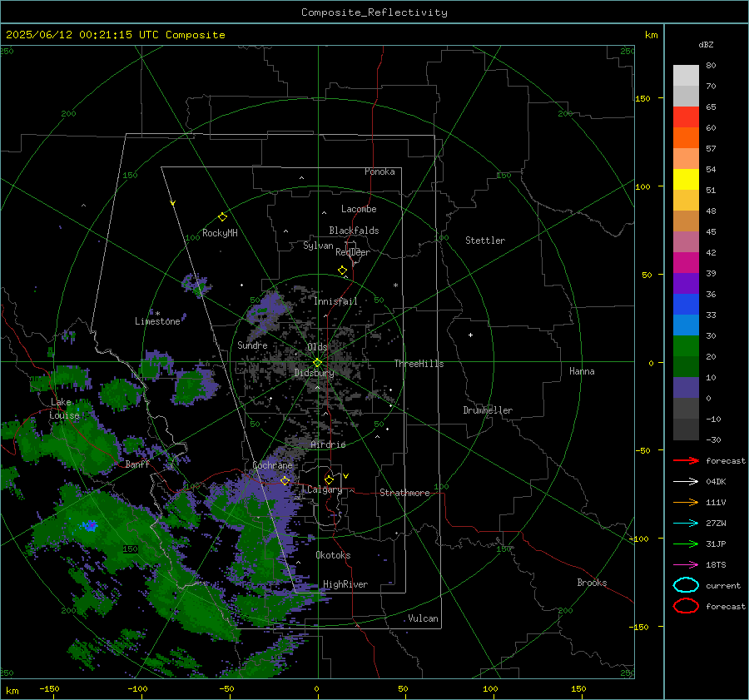This screenshot has height=700, width=749.
Task: Click the Drumheller city label
Action: (x=488, y=410)
